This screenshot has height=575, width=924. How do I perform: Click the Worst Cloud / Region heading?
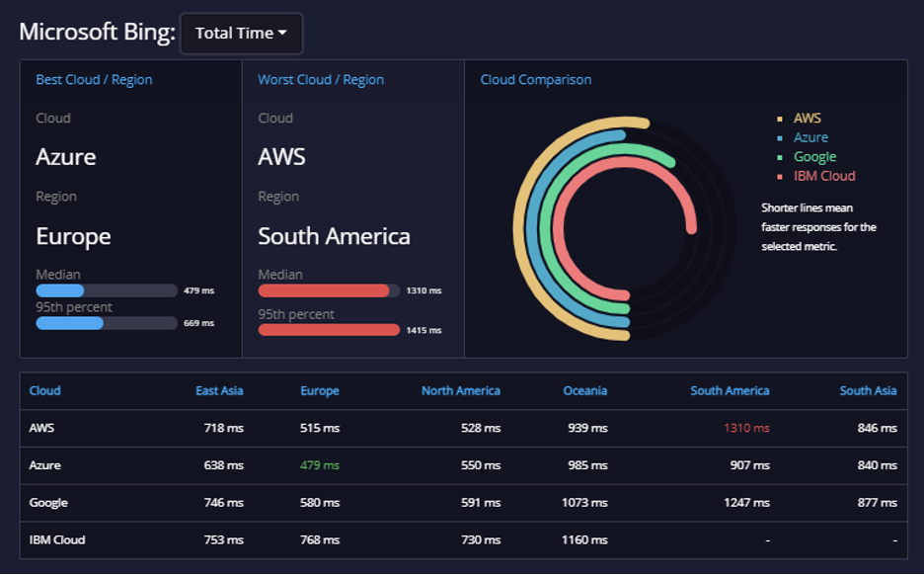321,80
